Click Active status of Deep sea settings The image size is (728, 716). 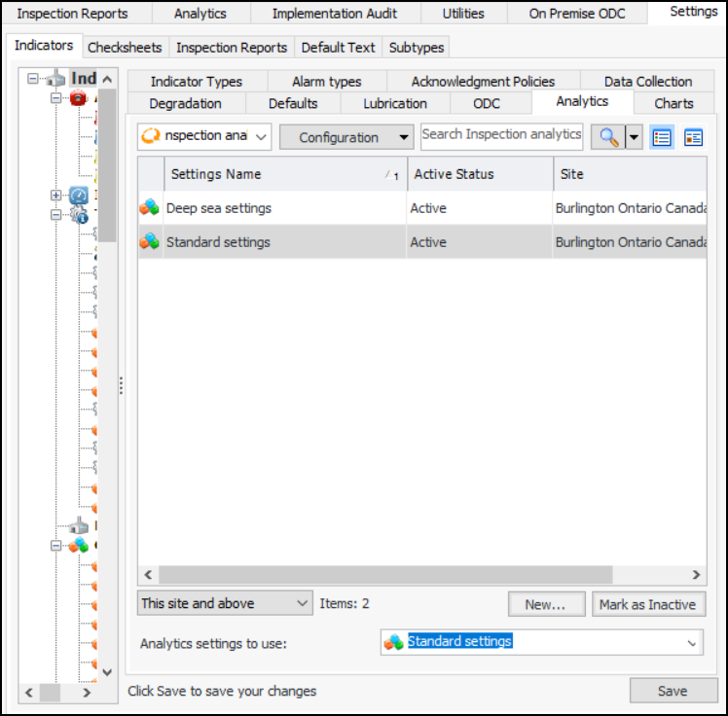tap(480, 208)
